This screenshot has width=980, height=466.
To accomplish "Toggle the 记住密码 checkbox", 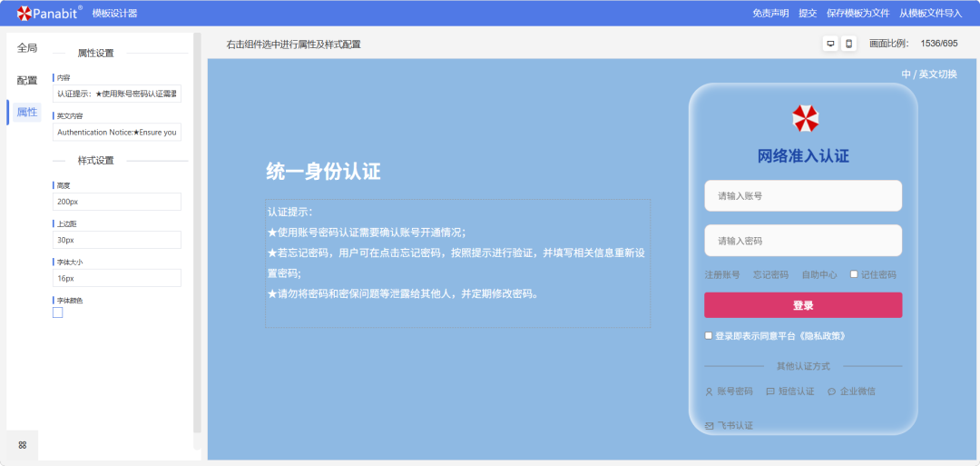I will (854, 274).
